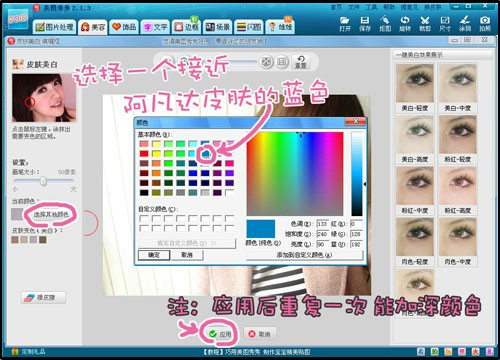Click the 重置 reset button above canvas
This screenshot has height=360, width=500.
click(301, 62)
